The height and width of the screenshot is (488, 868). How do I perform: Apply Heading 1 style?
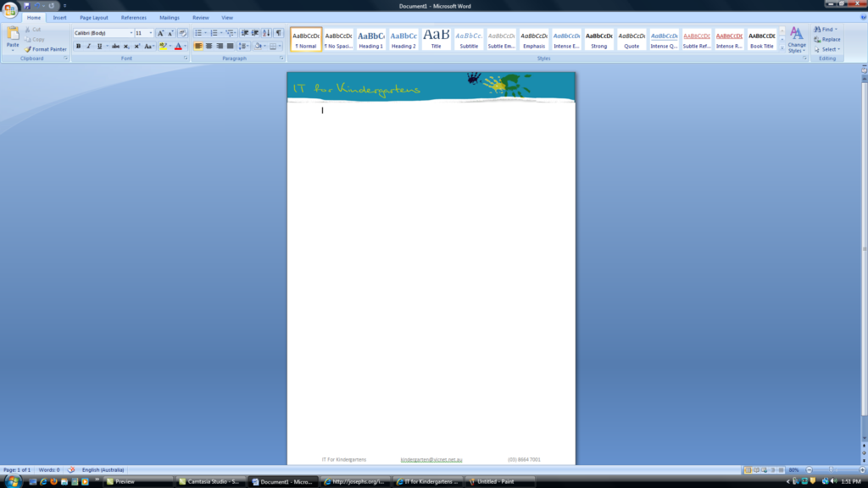[x=371, y=40]
